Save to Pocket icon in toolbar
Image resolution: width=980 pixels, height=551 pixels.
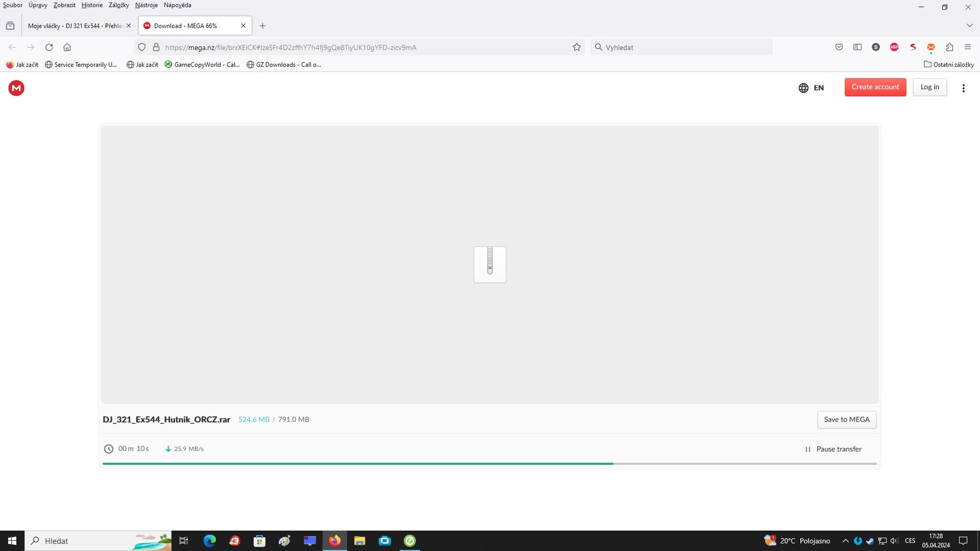pyautogui.click(x=838, y=47)
